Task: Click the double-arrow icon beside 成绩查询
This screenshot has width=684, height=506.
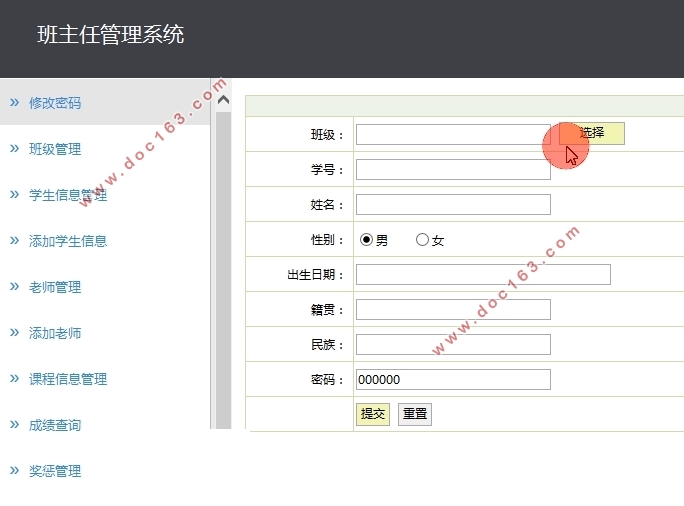Action: [x=14, y=425]
